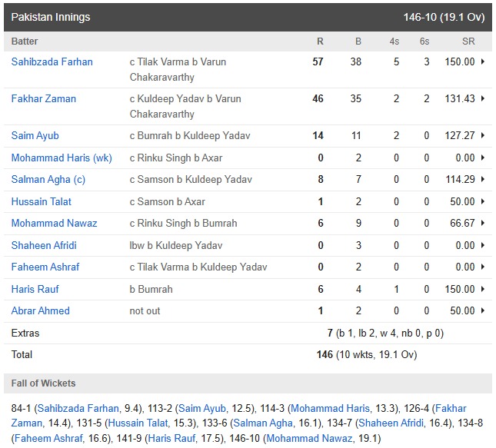Expand the Sahibzada Farhan row arrow
Screen dimensions: 496x448
pyautogui.click(x=482, y=62)
